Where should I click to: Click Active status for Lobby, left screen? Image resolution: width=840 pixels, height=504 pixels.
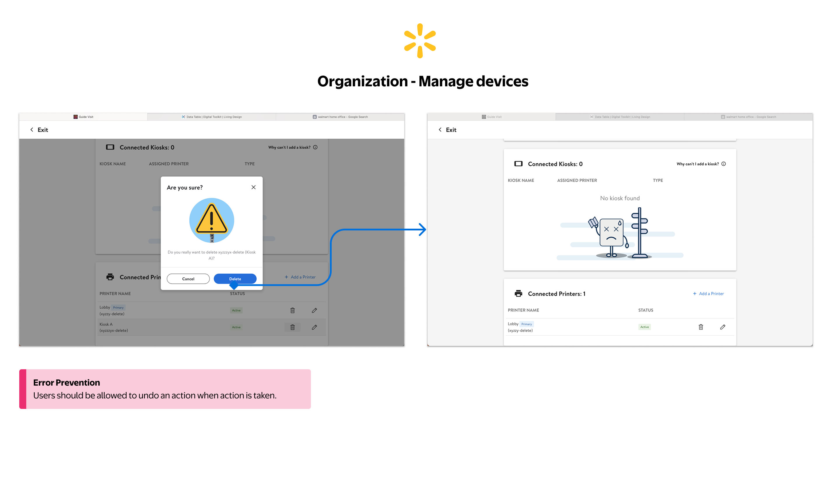(236, 310)
